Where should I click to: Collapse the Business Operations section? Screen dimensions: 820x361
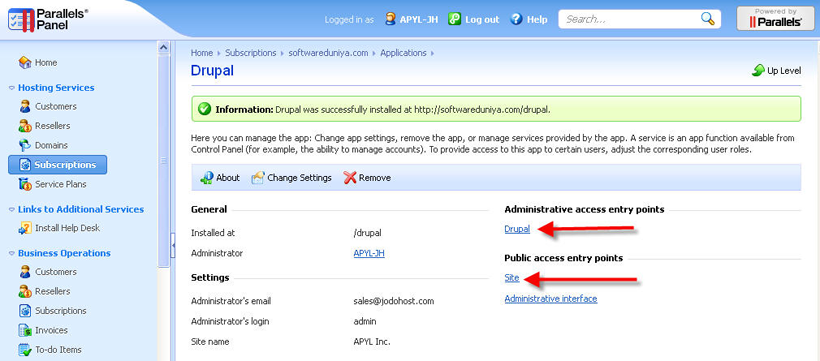tap(12, 254)
